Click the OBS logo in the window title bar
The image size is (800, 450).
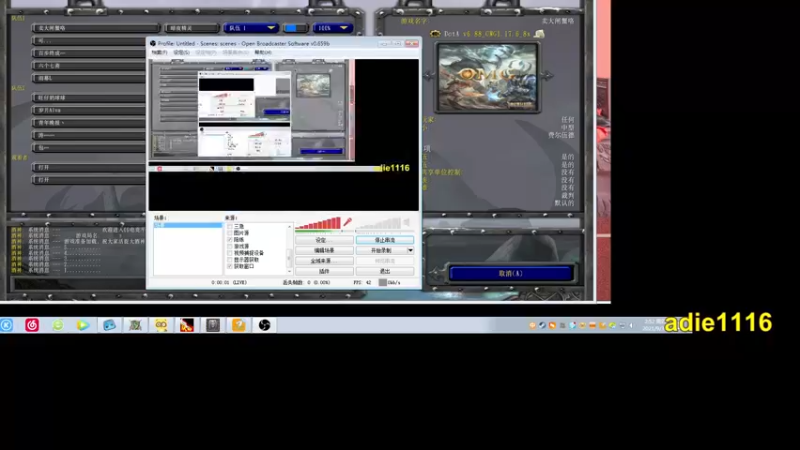[153, 44]
